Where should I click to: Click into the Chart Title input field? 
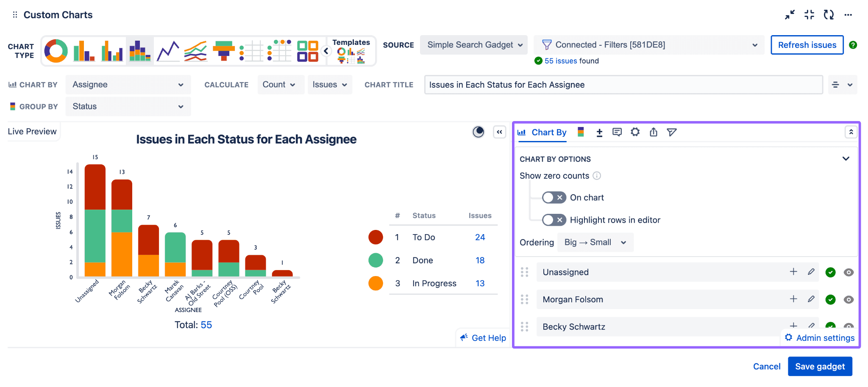[x=623, y=85]
